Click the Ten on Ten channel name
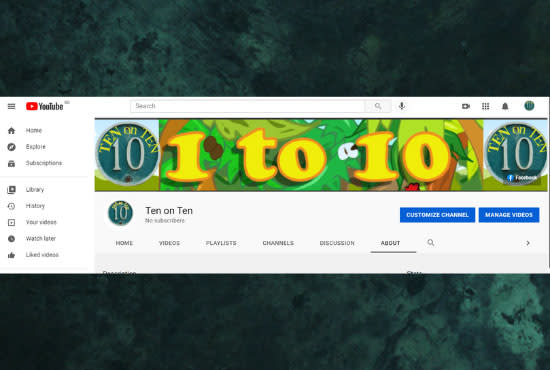 pos(169,210)
